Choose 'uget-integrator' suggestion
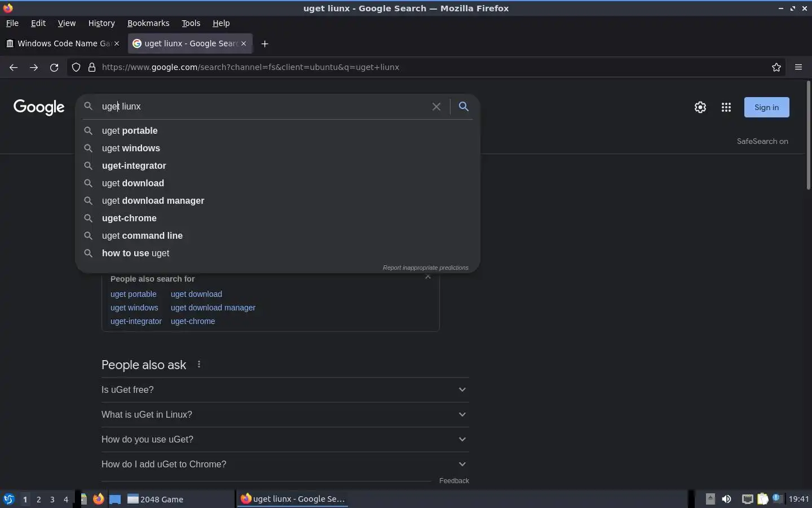This screenshot has width=812, height=508. (x=277, y=166)
